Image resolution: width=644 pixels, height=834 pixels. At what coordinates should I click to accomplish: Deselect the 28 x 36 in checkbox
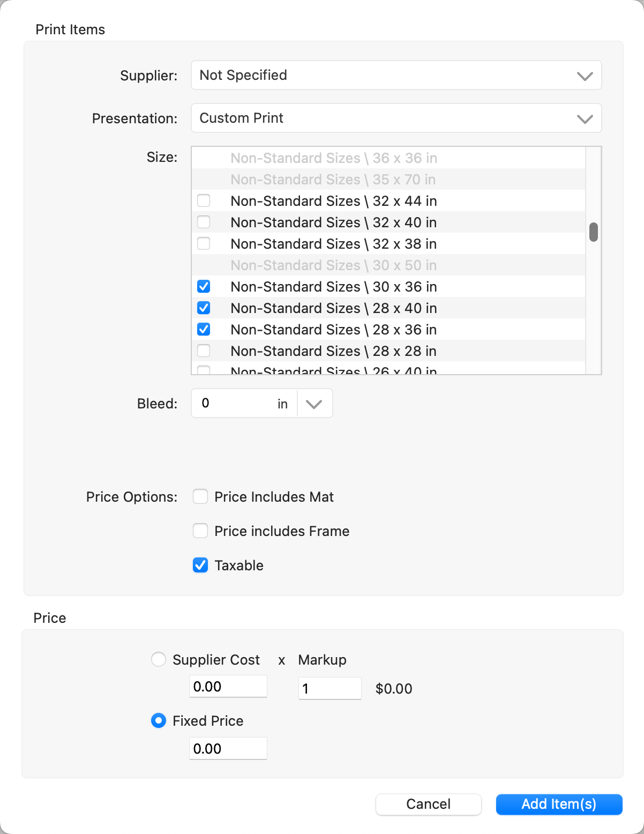(204, 330)
